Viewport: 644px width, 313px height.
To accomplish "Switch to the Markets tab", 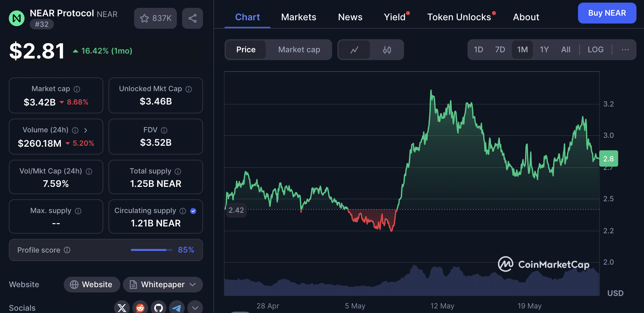I will tap(298, 17).
